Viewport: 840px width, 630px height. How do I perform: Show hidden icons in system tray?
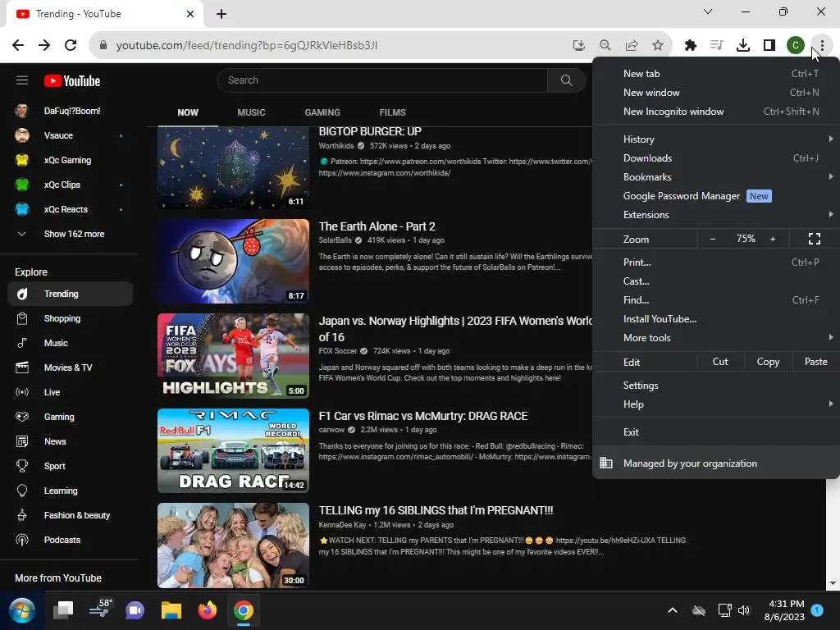tap(673, 610)
